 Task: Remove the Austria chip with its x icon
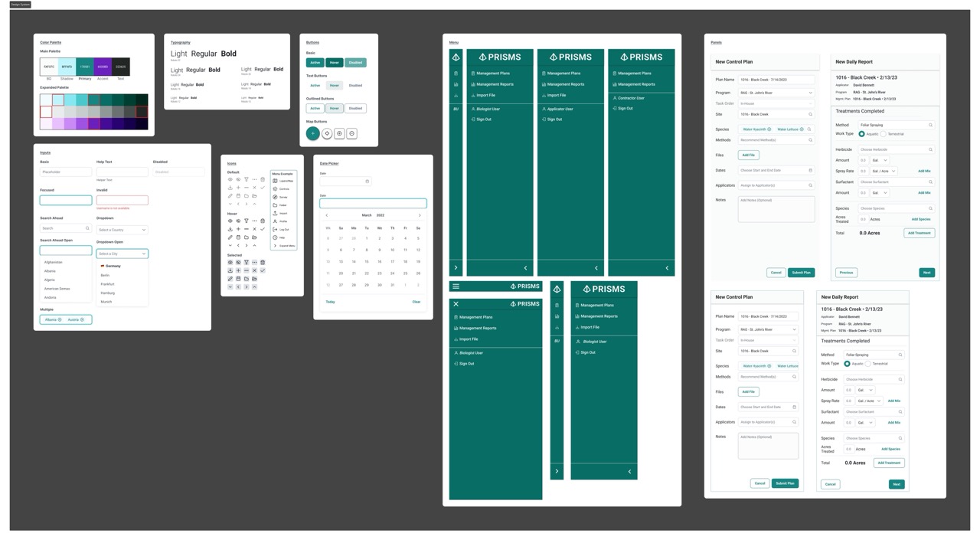pos(82,319)
